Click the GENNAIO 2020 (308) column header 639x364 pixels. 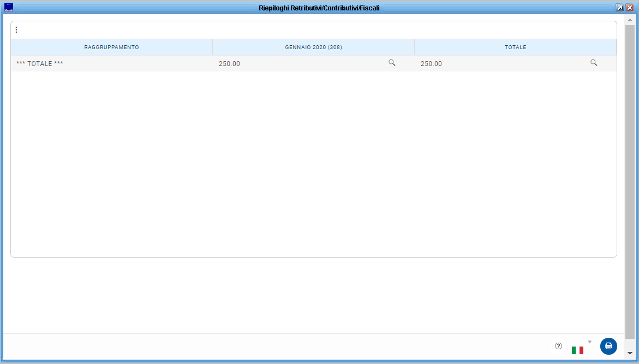pyautogui.click(x=313, y=47)
